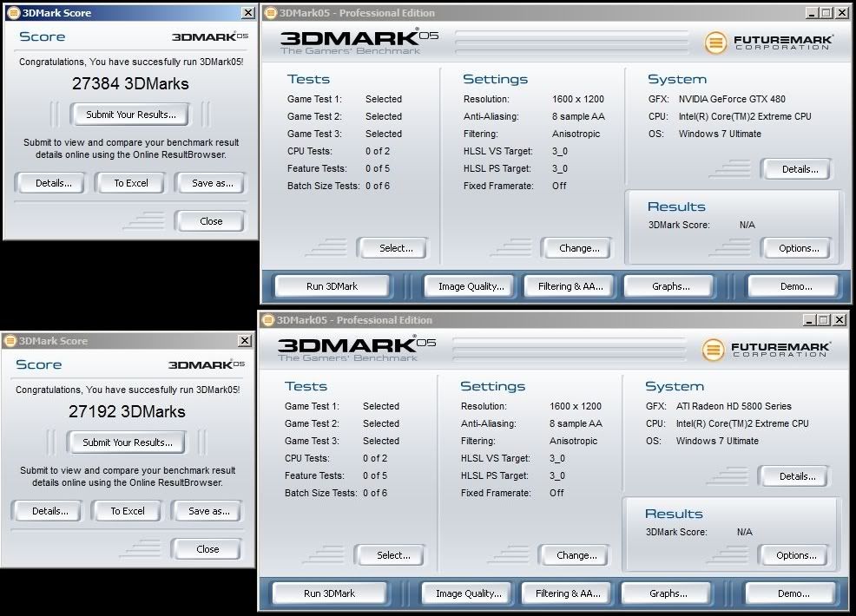
Task: Click the 27384 3DMarks score text
Action: [130, 83]
